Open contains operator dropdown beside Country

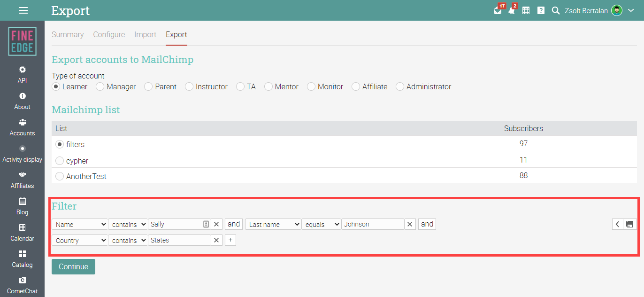point(128,241)
